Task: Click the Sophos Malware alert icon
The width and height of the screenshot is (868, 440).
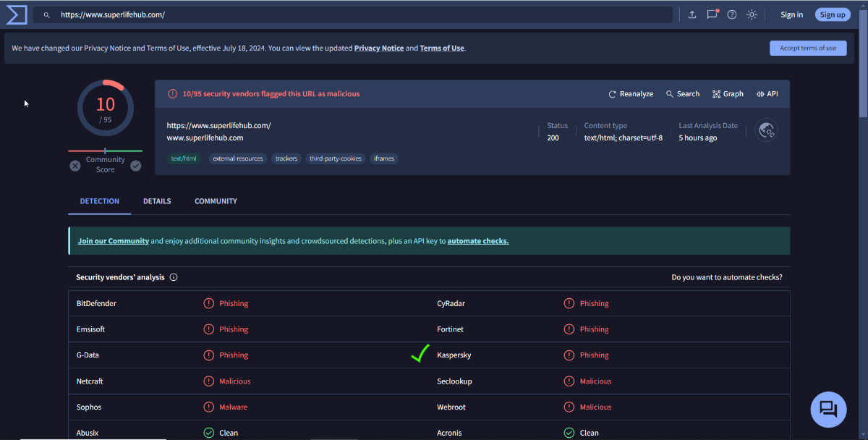Action: coord(209,407)
